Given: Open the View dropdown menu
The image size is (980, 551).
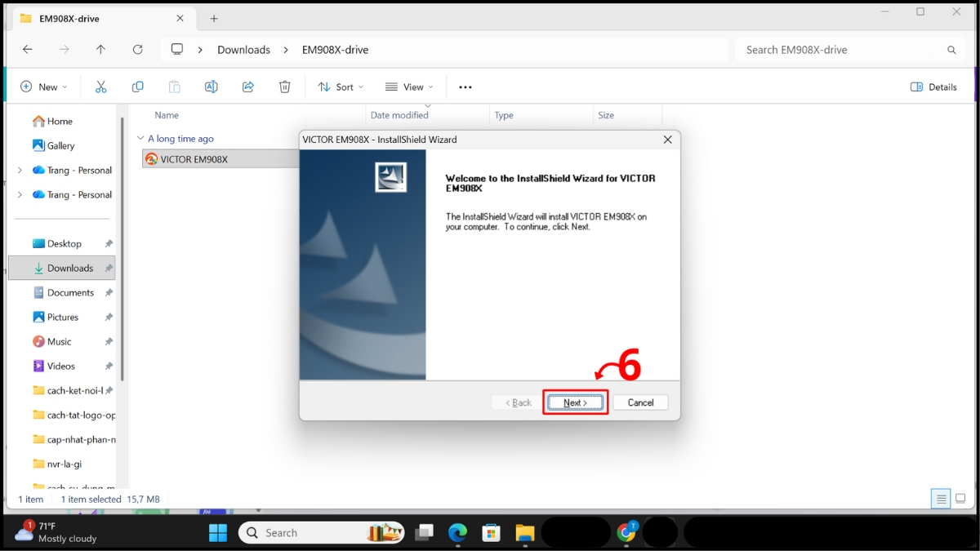Looking at the screenshot, I should (409, 87).
